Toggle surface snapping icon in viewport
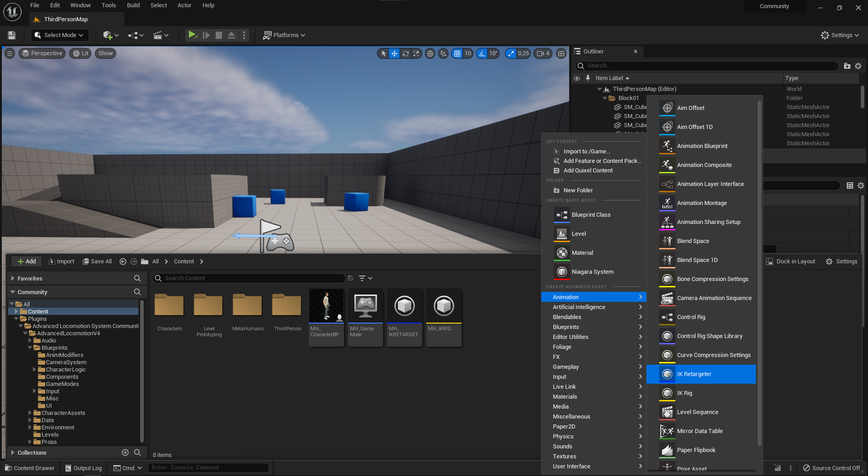This screenshot has height=476, width=868. pos(443,53)
